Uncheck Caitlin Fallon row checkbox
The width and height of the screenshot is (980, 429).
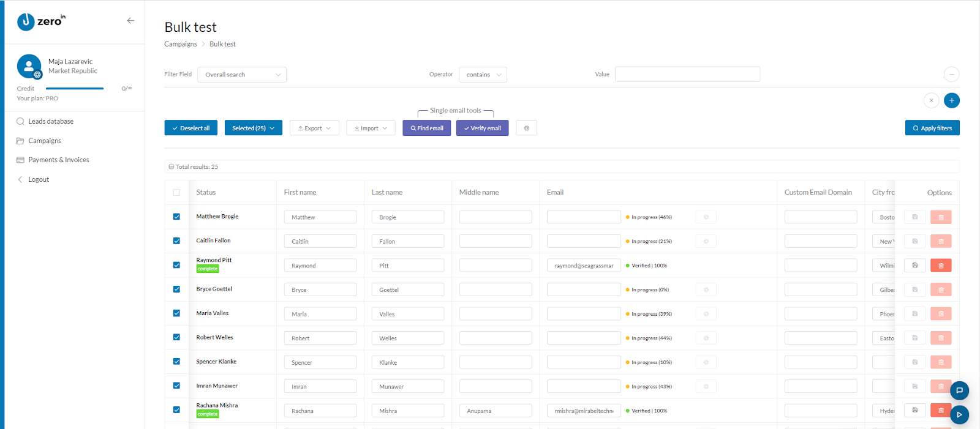coord(176,241)
